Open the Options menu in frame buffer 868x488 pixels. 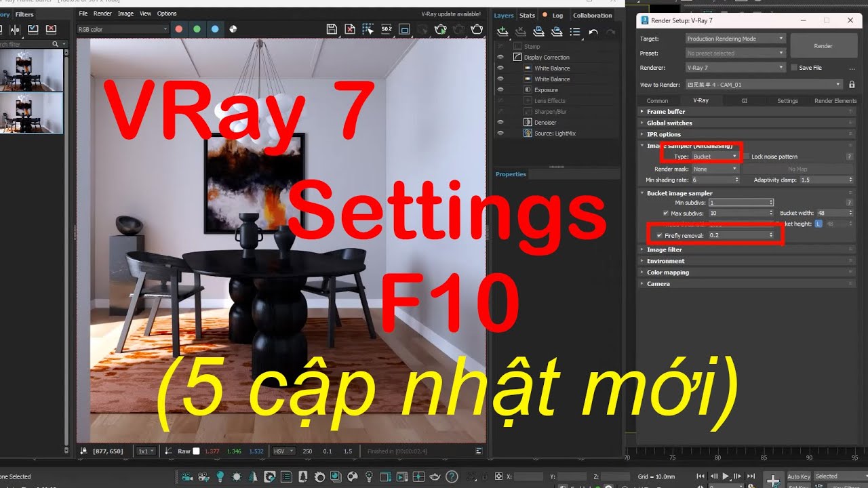[x=167, y=14]
